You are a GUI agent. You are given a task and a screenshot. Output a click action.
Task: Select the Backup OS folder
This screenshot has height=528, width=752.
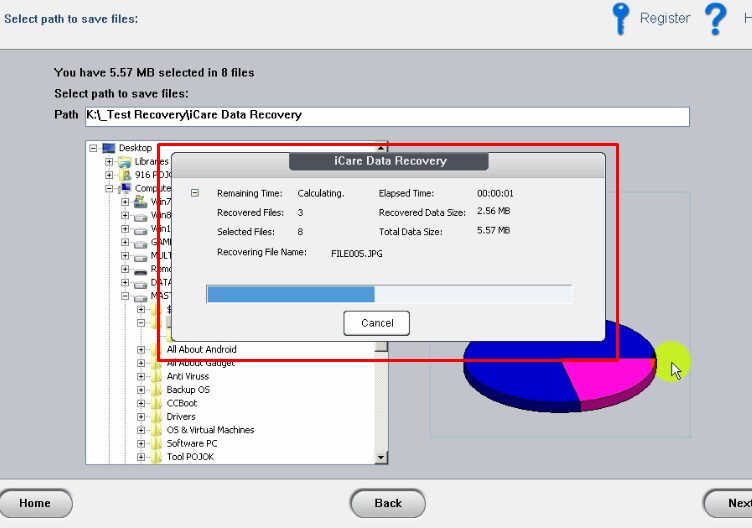188,390
